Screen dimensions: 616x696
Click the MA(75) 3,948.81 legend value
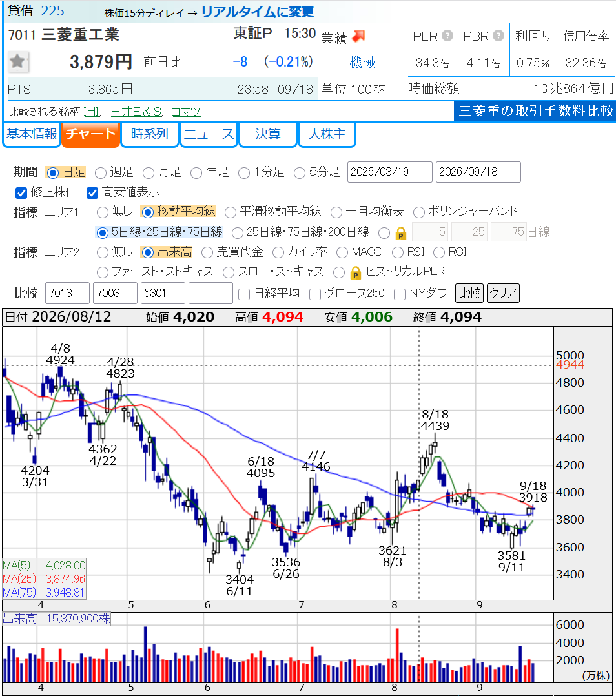pos(65,593)
